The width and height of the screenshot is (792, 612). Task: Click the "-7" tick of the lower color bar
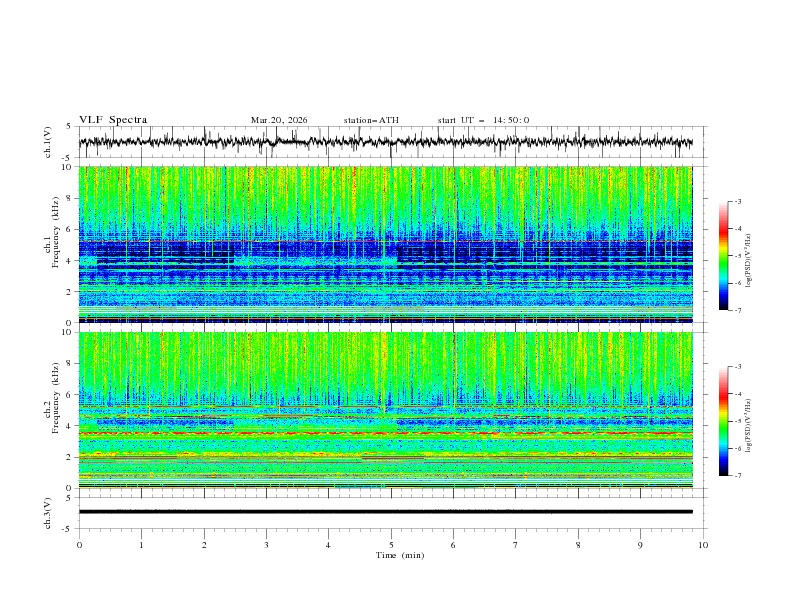[x=737, y=476]
